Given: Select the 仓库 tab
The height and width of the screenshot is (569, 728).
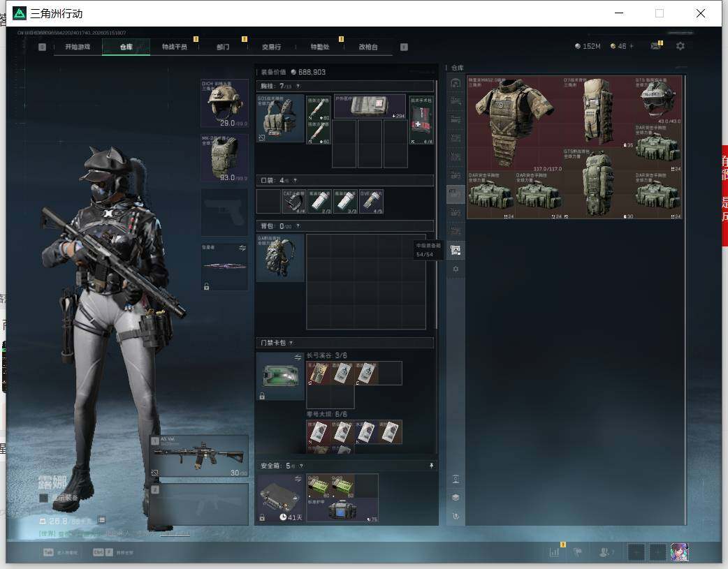Looking at the screenshot, I should click(126, 47).
